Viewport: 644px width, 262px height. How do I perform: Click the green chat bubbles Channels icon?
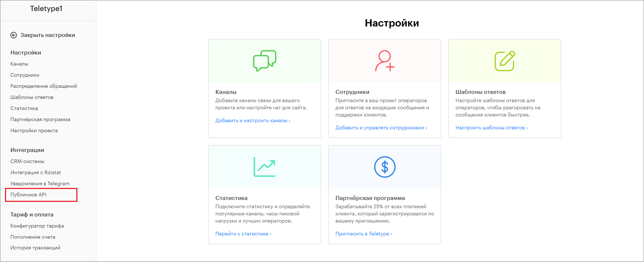pos(264,60)
